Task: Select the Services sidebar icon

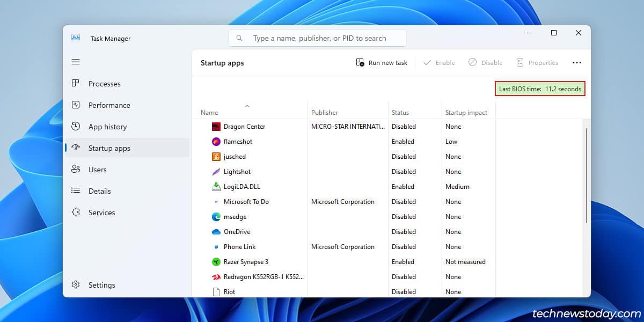Action: (77, 213)
